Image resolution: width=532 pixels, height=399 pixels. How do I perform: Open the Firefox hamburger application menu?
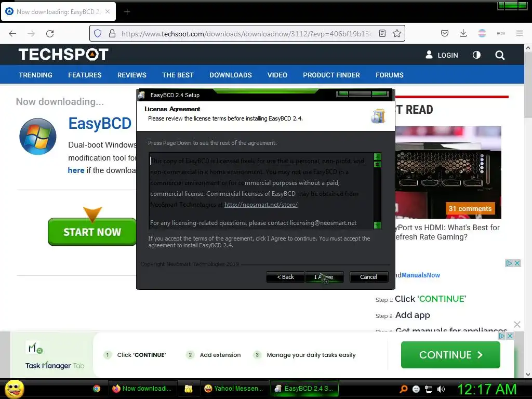(x=519, y=33)
